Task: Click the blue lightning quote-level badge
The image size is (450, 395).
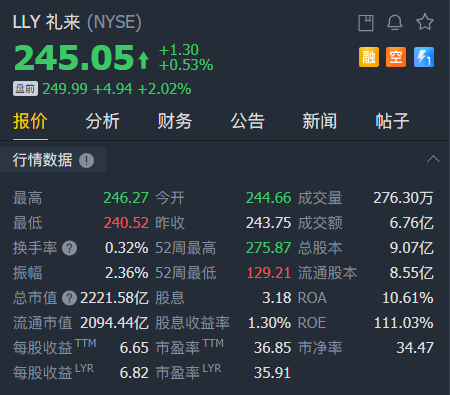Action: [x=424, y=57]
